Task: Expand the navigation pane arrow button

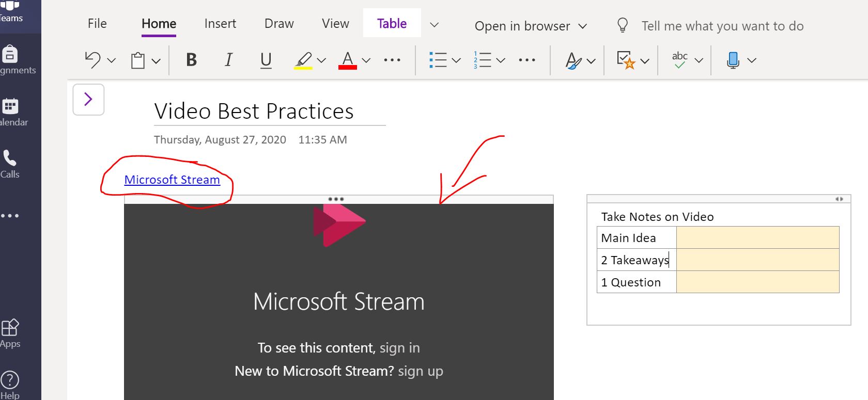Action: (88, 99)
